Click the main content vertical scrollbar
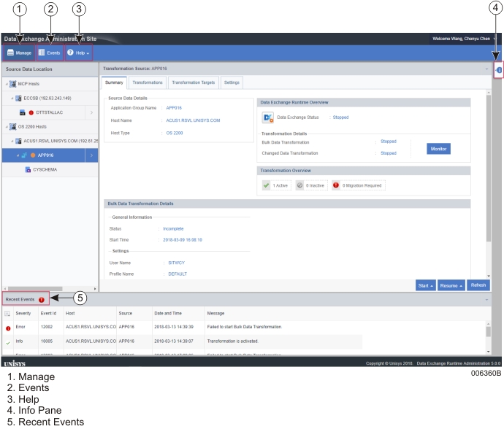The image size is (504, 429). coord(489,168)
